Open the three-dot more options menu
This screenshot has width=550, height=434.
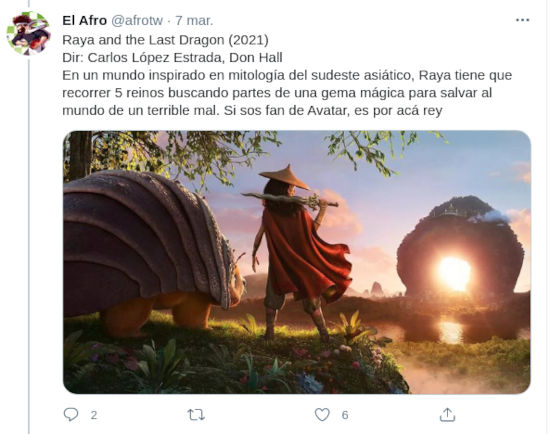point(522,20)
